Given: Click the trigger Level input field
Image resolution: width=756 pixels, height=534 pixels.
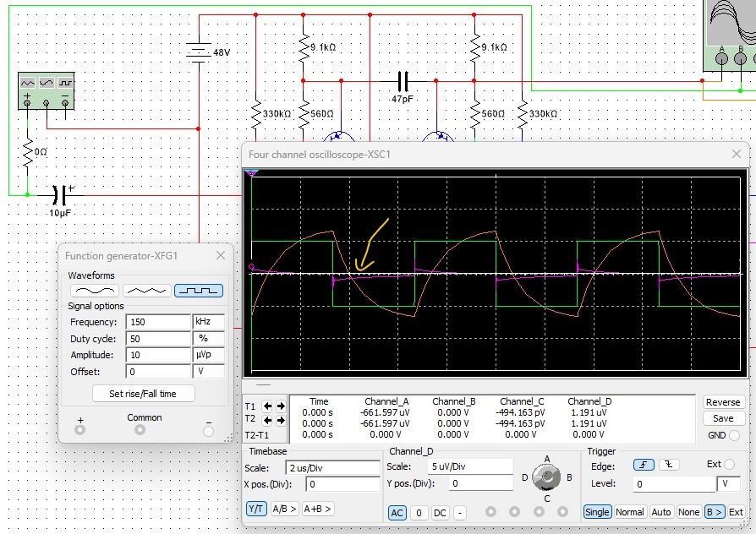Looking at the screenshot, I should [x=674, y=483].
